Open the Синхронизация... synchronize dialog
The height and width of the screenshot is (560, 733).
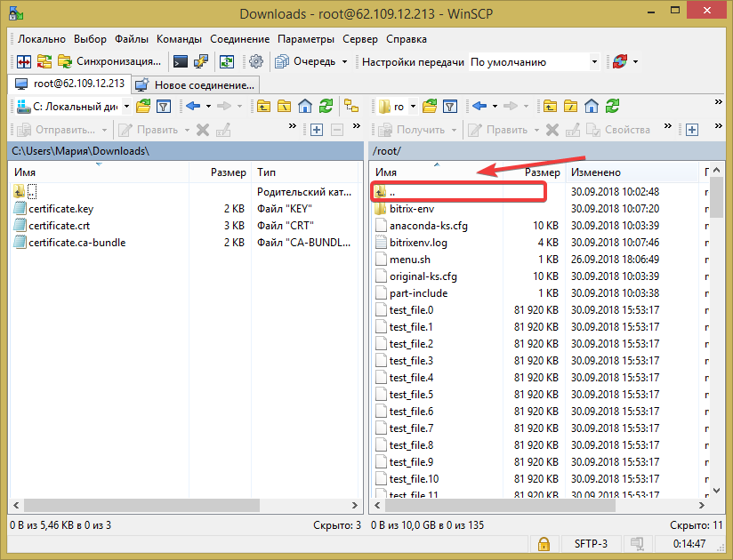[x=109, y=61]
